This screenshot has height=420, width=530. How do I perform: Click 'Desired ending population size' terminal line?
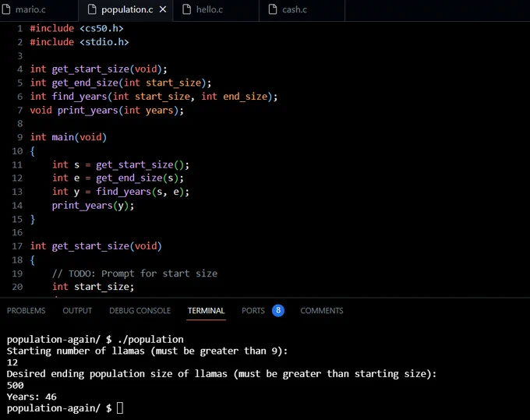(221, 374)
